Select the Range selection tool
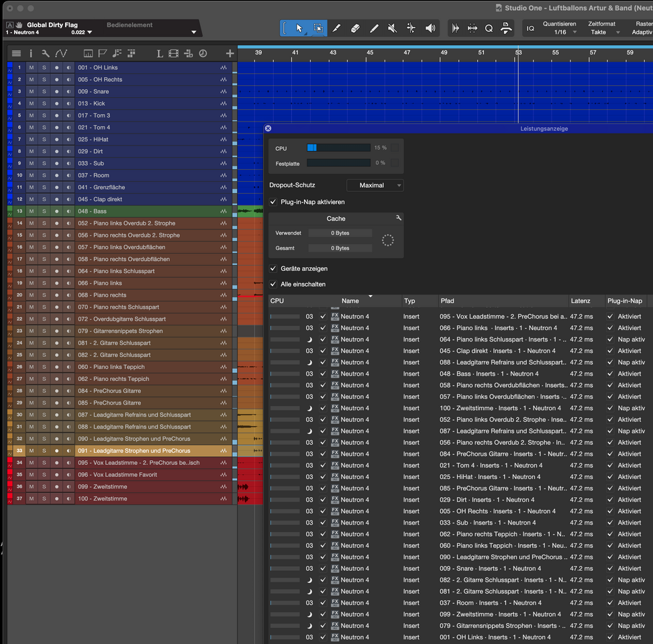The image size is (653, 644). point(318,28)
